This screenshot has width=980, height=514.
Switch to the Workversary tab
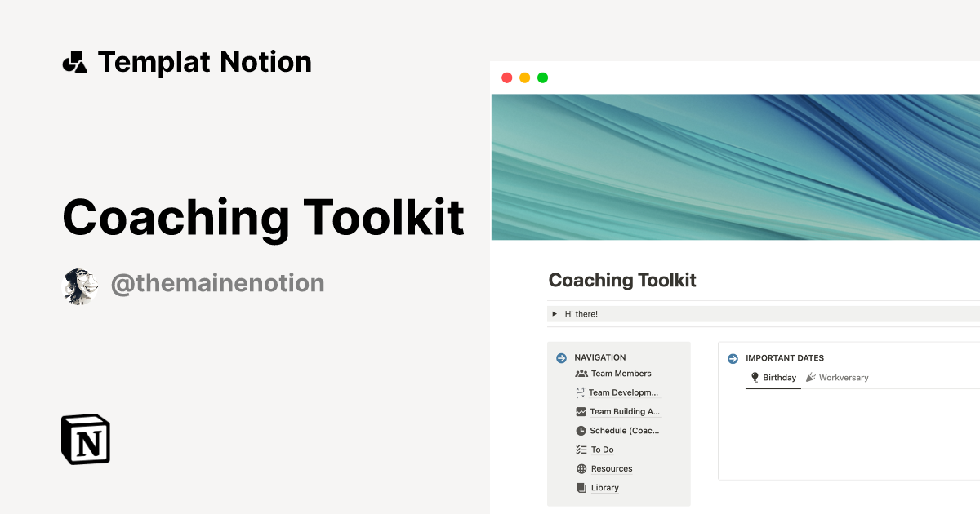click(x=844, y=377)
